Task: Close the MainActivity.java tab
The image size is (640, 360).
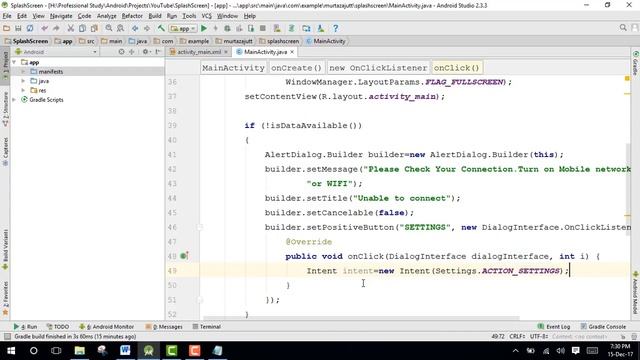Action: (292, 52)
